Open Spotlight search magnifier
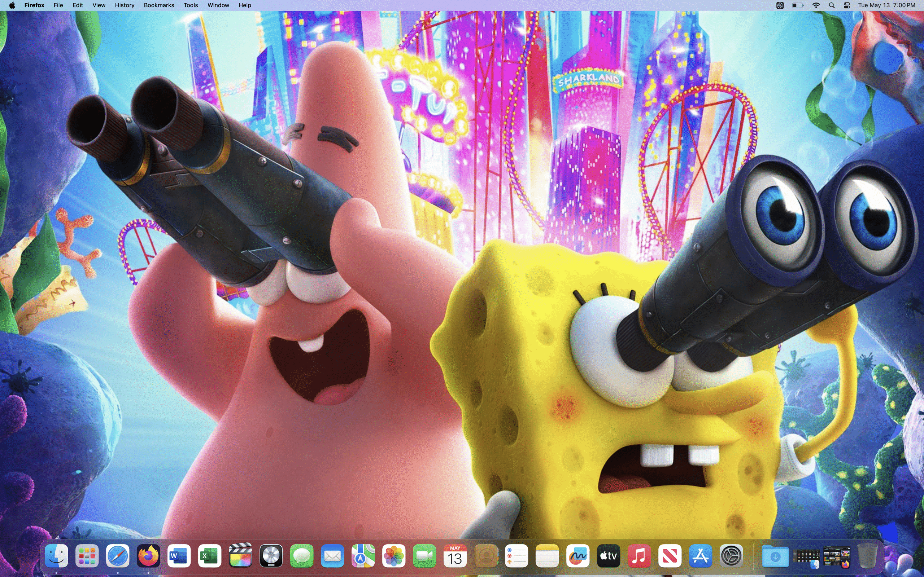This screenshot has width=924, height=577. click(832, 5)
